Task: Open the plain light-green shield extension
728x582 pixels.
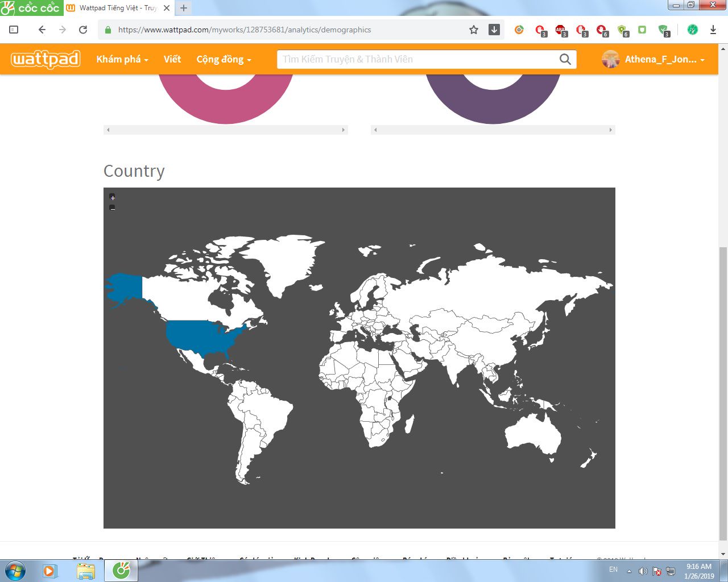Action: click(642, 30)
